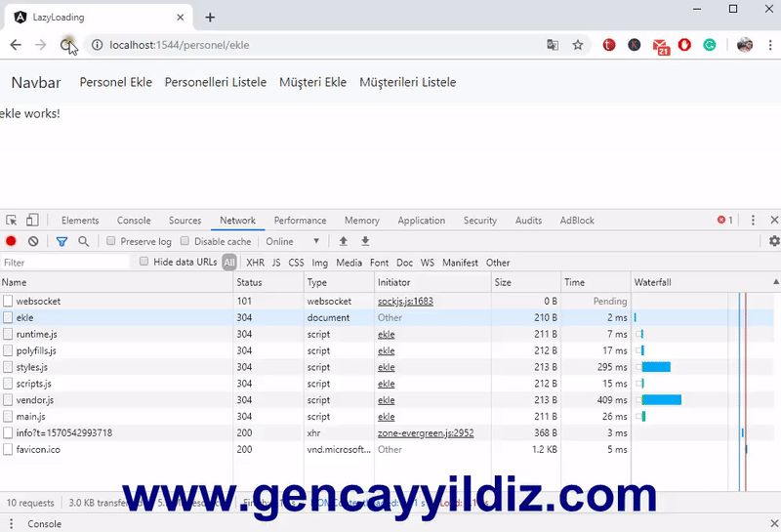Open the Chrome three-dot menu
Image resolution: width=781 pixels, height=532 pixels.
(770, 45)
